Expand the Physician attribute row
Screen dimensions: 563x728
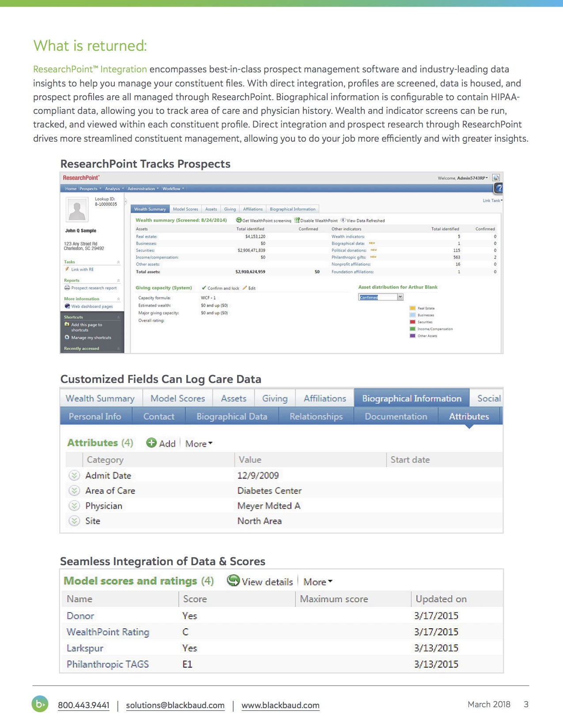coord(75,506)
